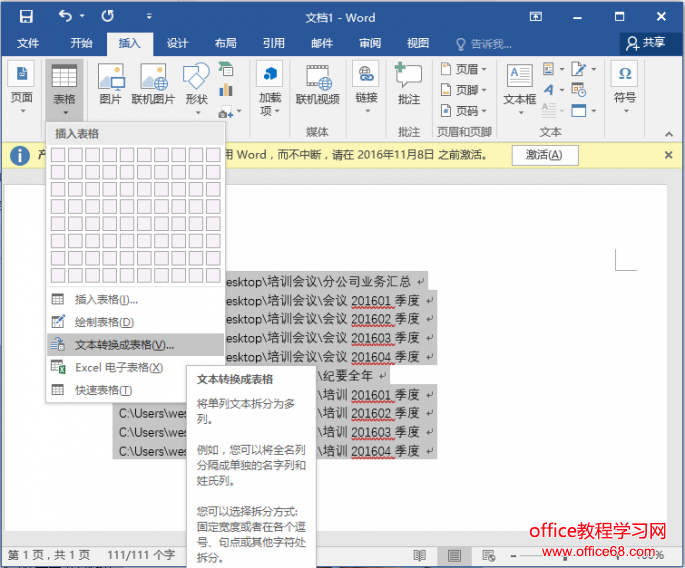Choose Draw Table (绘制表格) option

pos(103,321)
